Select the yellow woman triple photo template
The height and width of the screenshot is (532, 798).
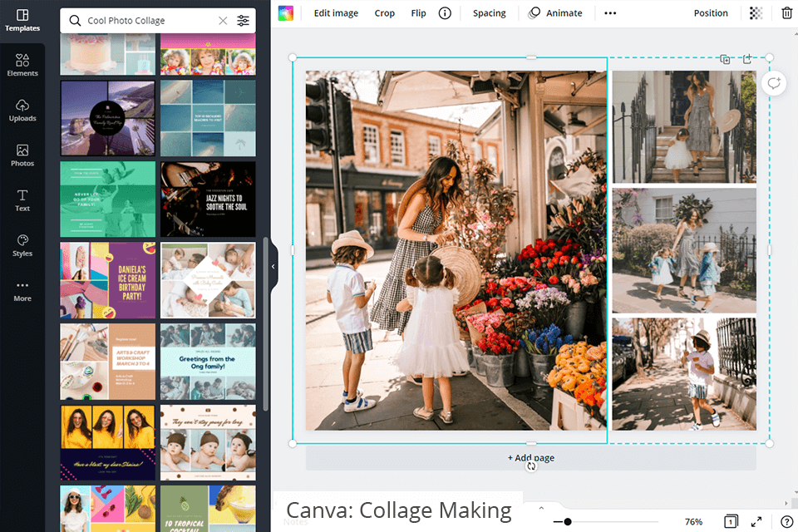coord(108,442)
